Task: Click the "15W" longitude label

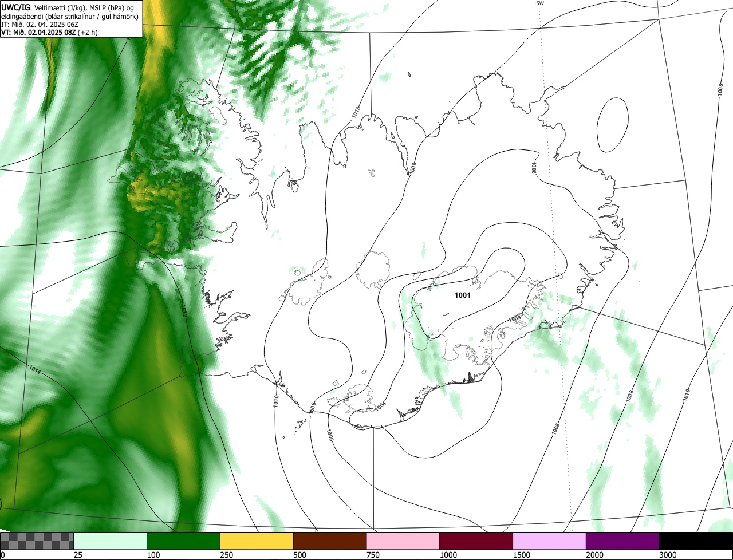Action: (x=538, y=3)
